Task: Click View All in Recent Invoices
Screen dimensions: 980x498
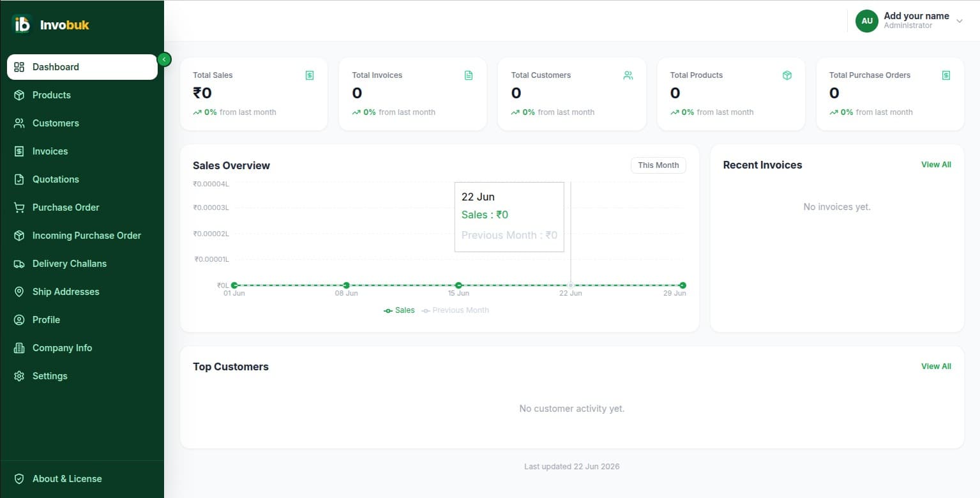Action: point(936,165)
